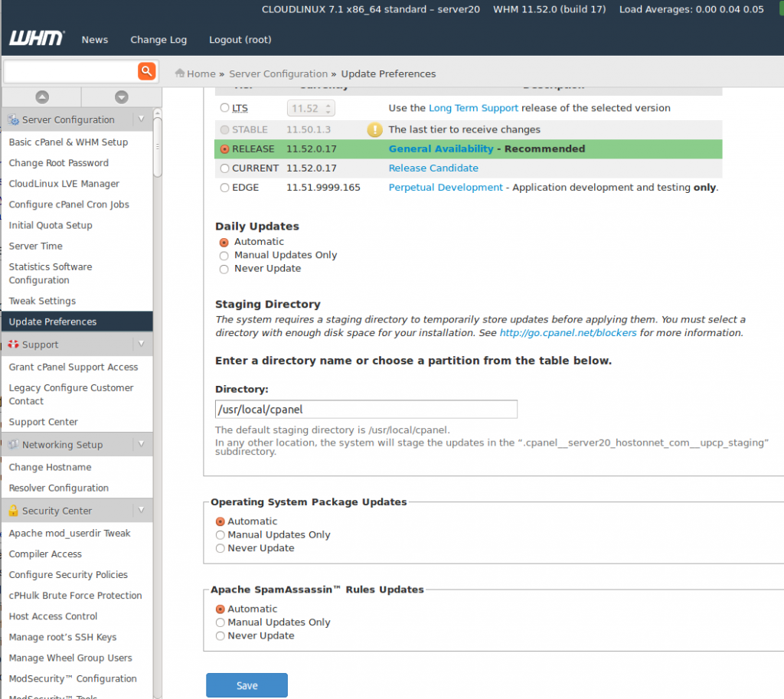Open Manage Wheel Group Users

(70, 658)
